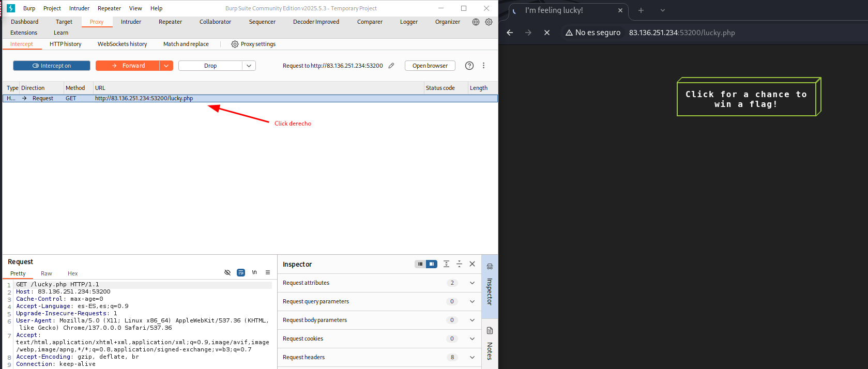Select the Pretty request view tab
Viewport: 868px width, 369px height.
tap(18, 273)
